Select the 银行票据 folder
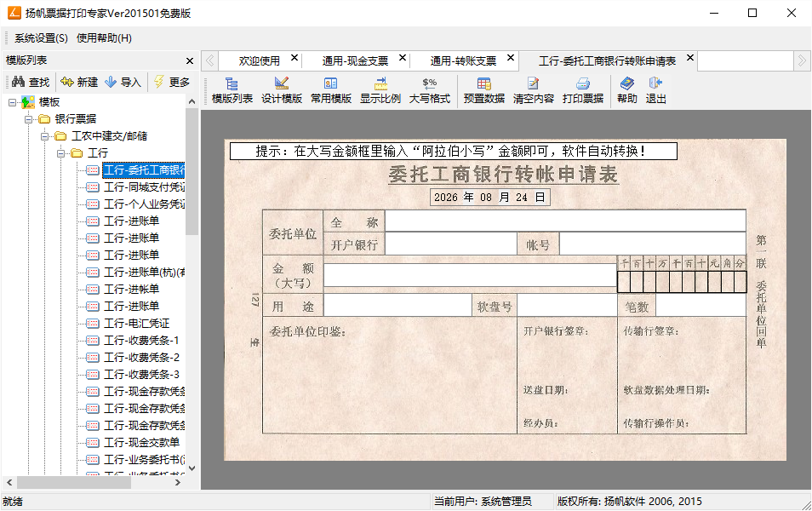Screen dimensions: 812x511 point(76,119)
